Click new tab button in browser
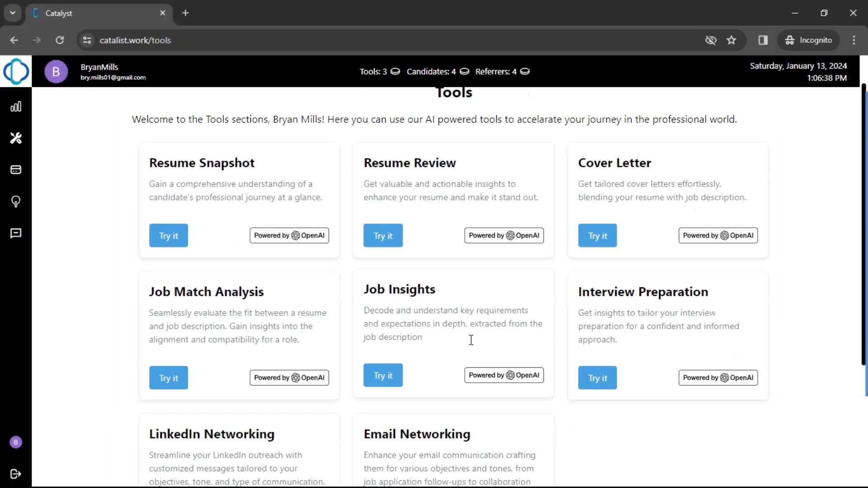 (185, 13)
